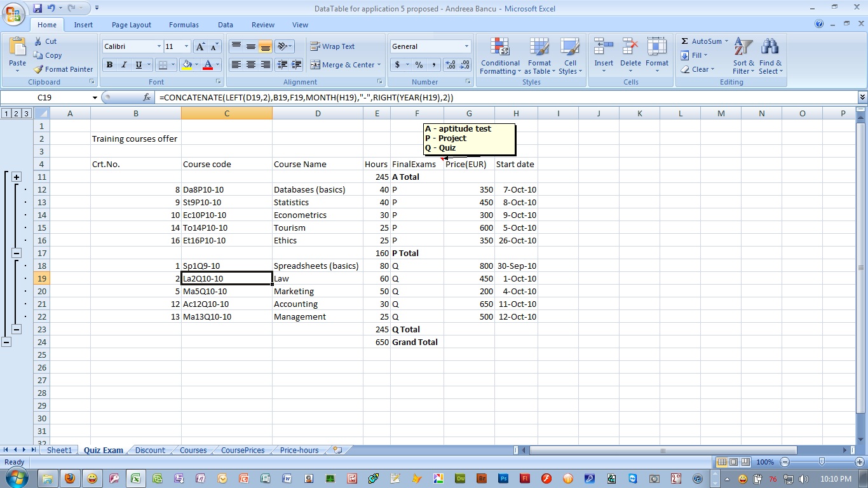Open the Discount sheet tab
868x488 pixels.
(150, 450)
